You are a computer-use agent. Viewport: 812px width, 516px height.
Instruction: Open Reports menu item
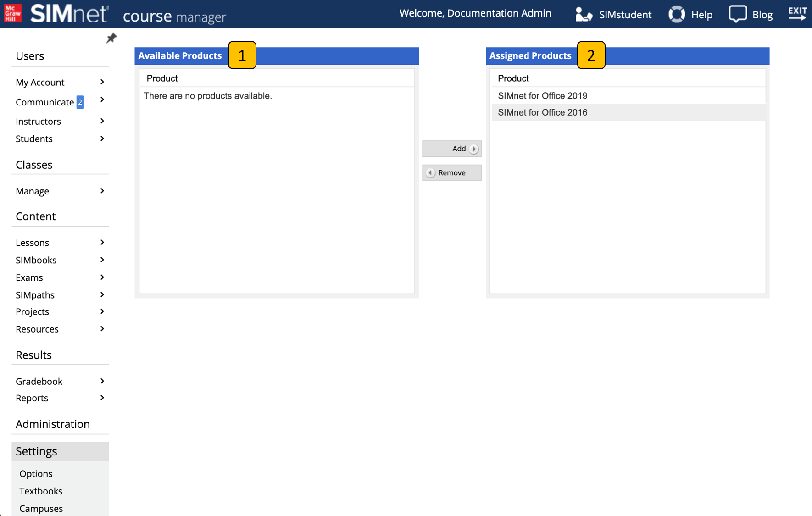point(32,398)
